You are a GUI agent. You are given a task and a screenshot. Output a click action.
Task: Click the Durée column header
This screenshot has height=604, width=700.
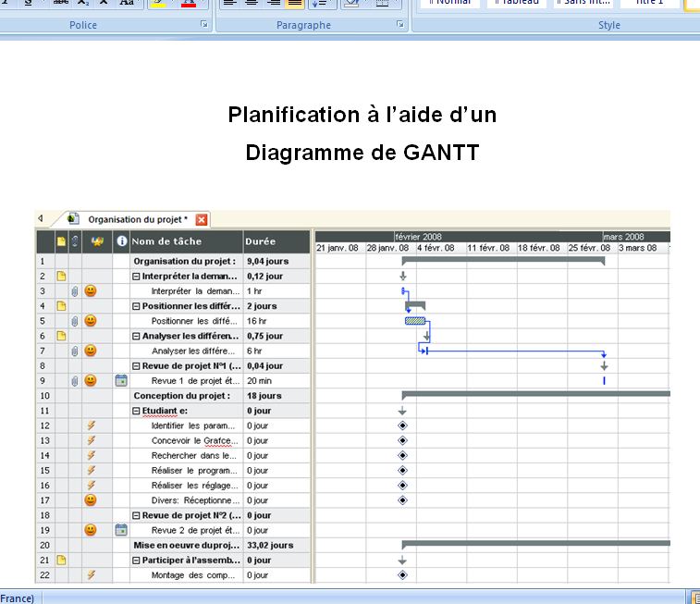tap(276, 241)
